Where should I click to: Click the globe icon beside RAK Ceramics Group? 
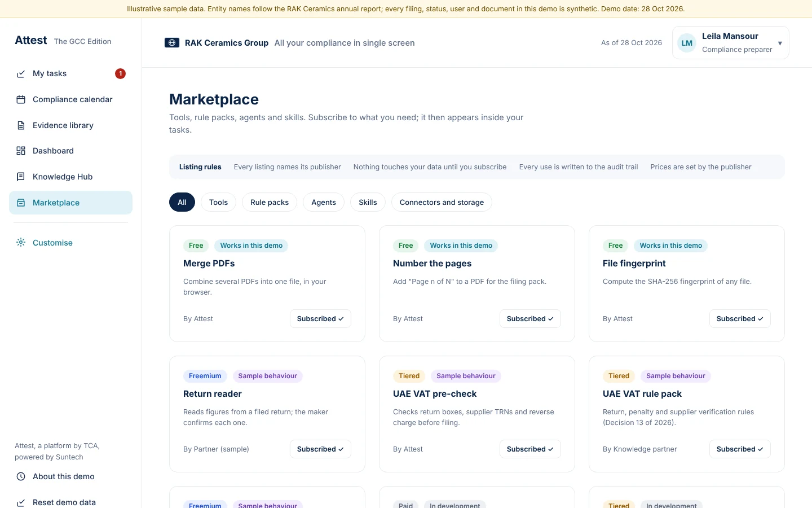coord(172,43)
